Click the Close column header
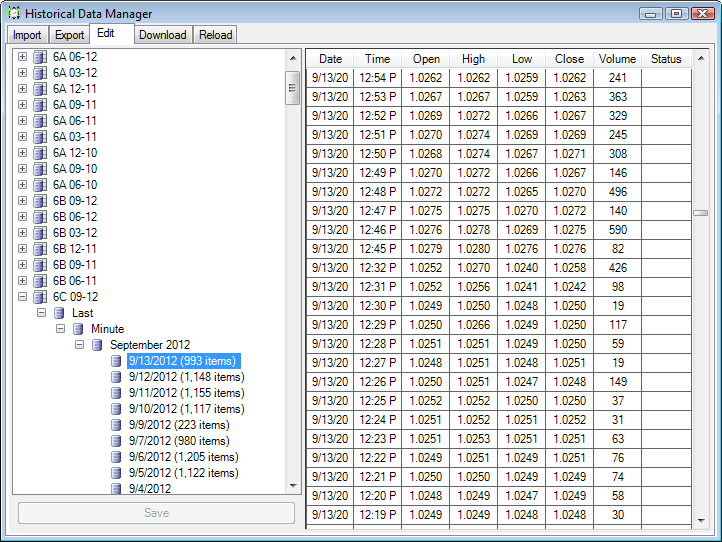 pos(569,59)
